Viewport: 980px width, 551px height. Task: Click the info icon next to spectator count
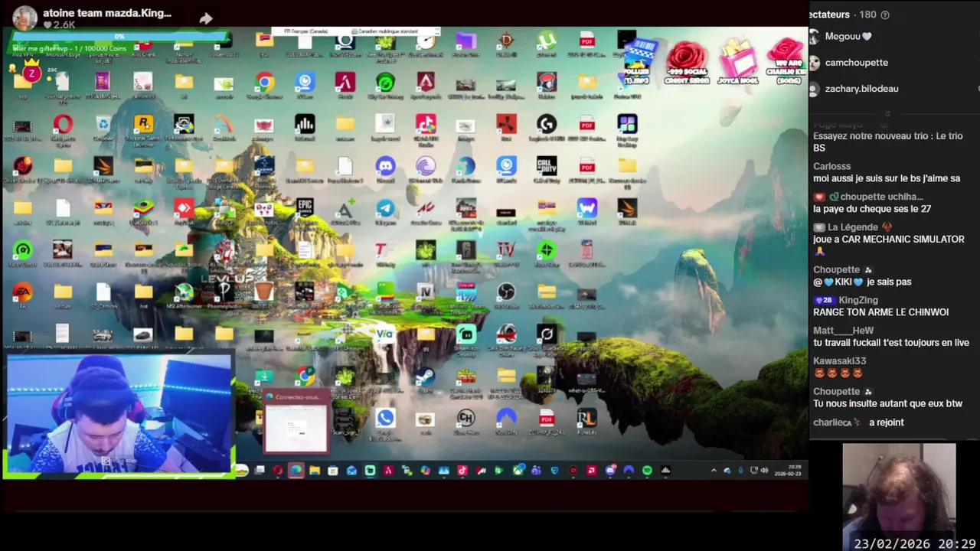click(x=885, y=15)
